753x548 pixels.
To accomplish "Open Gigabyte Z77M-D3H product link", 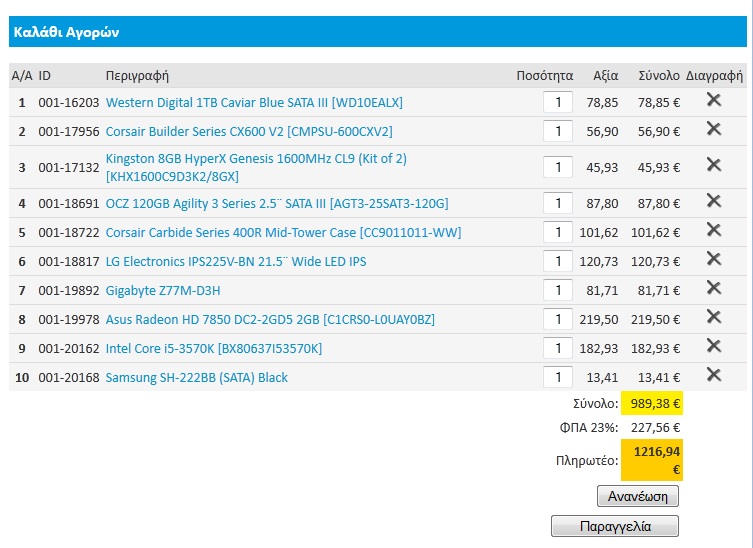I will coord(163,291).
